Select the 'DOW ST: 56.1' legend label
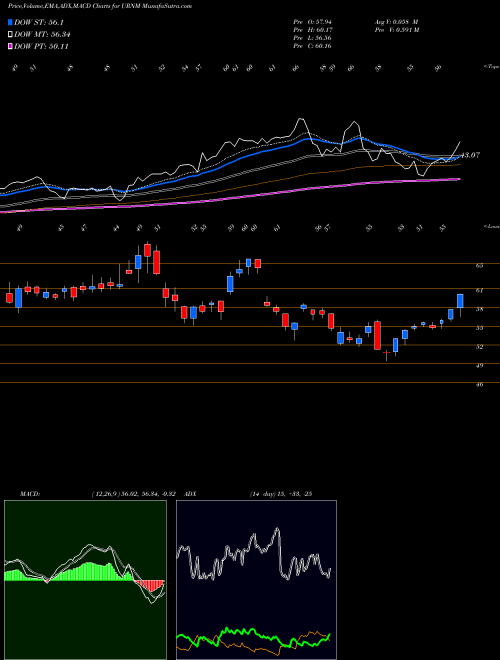The height and width of the screenshot is (660, 500). click(39, 22)
